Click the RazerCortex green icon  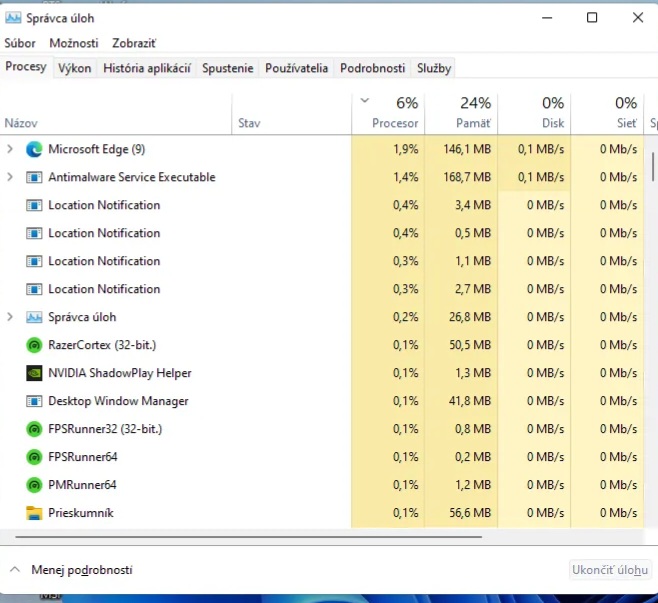click(x=34, y=345)
